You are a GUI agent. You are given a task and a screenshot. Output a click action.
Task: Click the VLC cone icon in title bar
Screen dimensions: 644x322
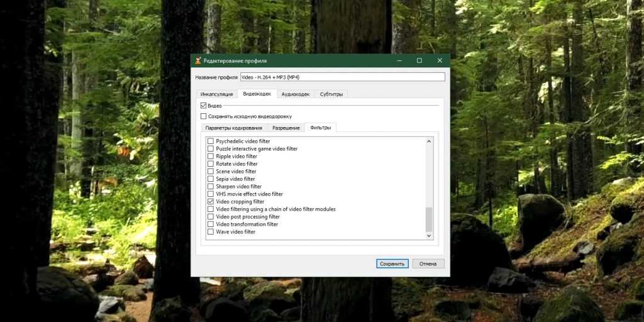199,61
